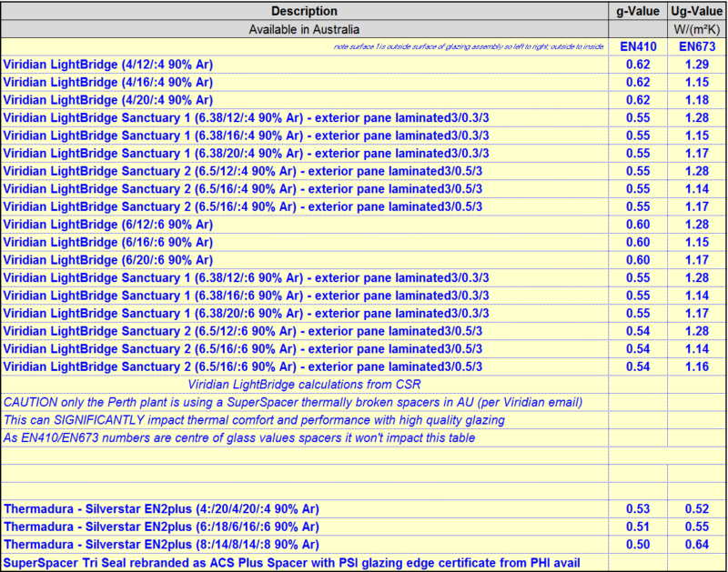Click g-Value 0.55 in Sanctuary 1 (6.38/12/:4) row
The image size is (728, 572).
tap(638, 118)
